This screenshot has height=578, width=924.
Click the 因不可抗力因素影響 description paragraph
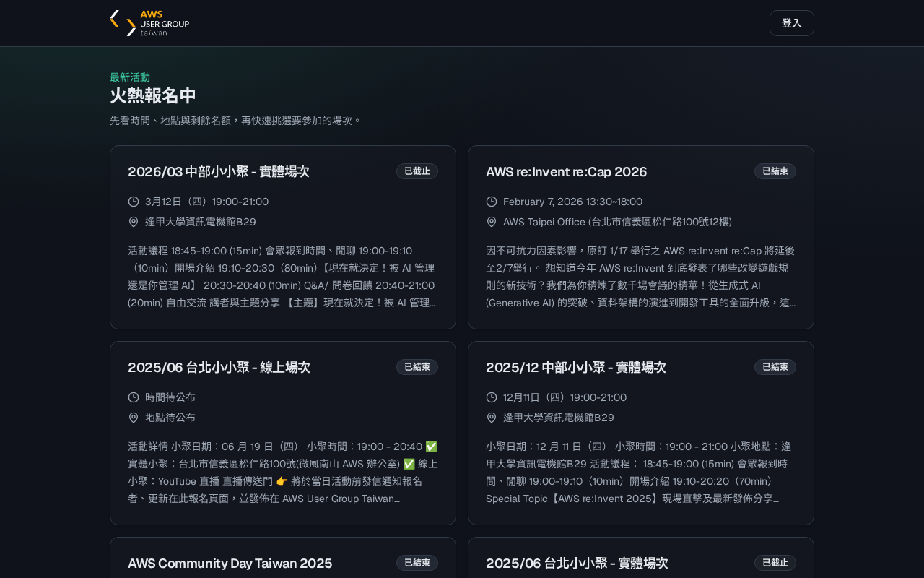(x=640, y=277)
